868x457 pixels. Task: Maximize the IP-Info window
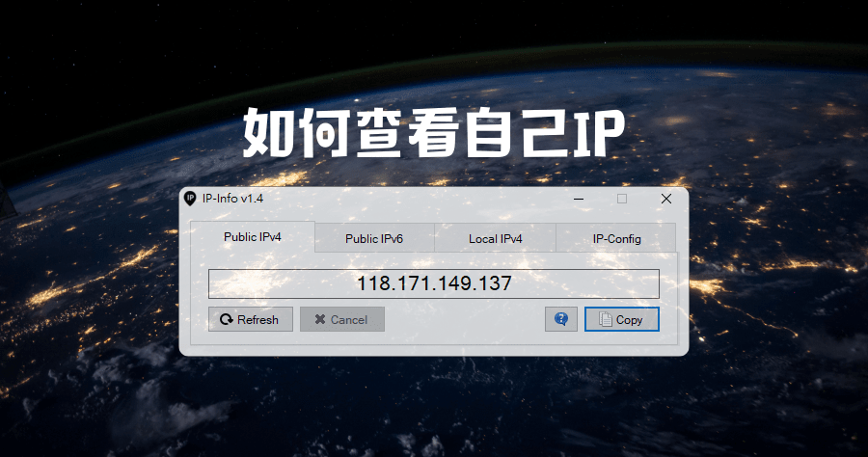coord(622,199)
